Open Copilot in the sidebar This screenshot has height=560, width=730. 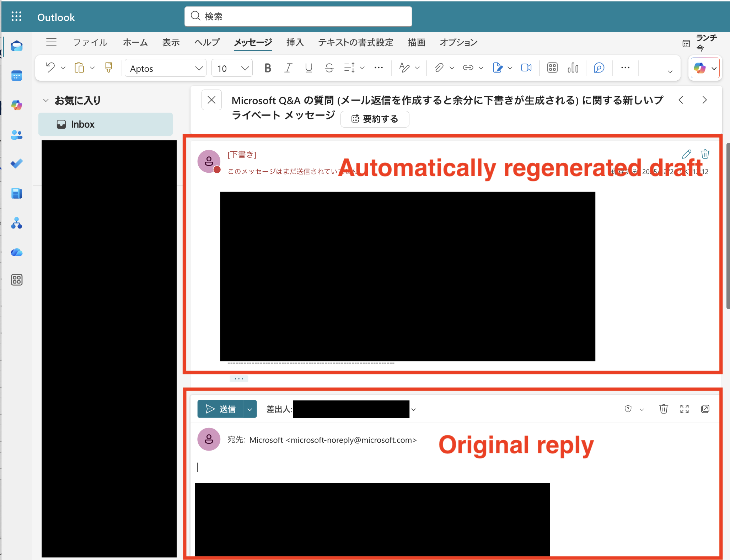tap(17, 105)
